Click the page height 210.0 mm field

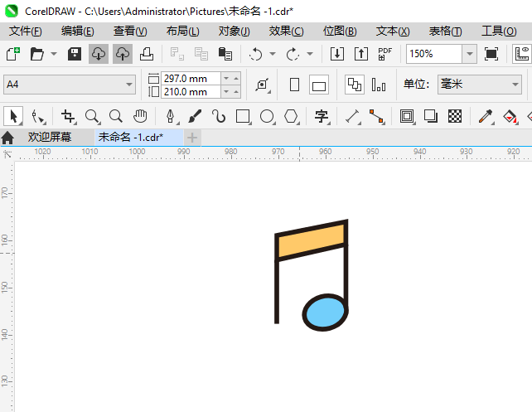[191, 92]
